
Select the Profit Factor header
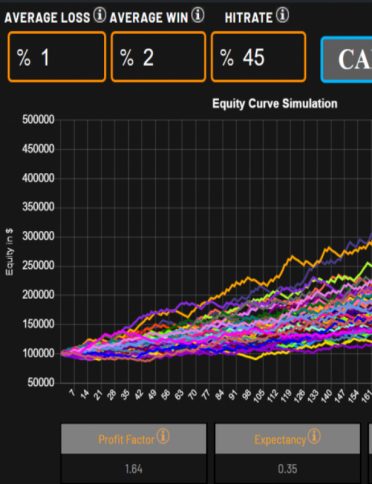pos(133,439)
